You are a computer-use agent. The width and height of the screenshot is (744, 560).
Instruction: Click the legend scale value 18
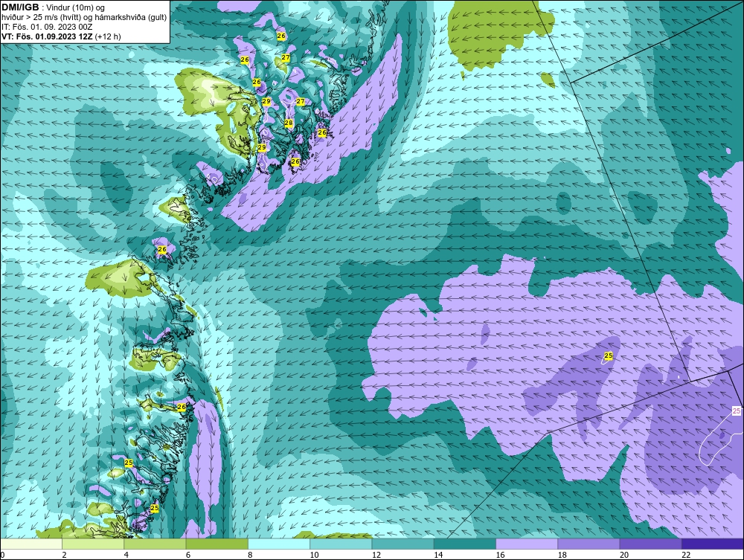562,555
